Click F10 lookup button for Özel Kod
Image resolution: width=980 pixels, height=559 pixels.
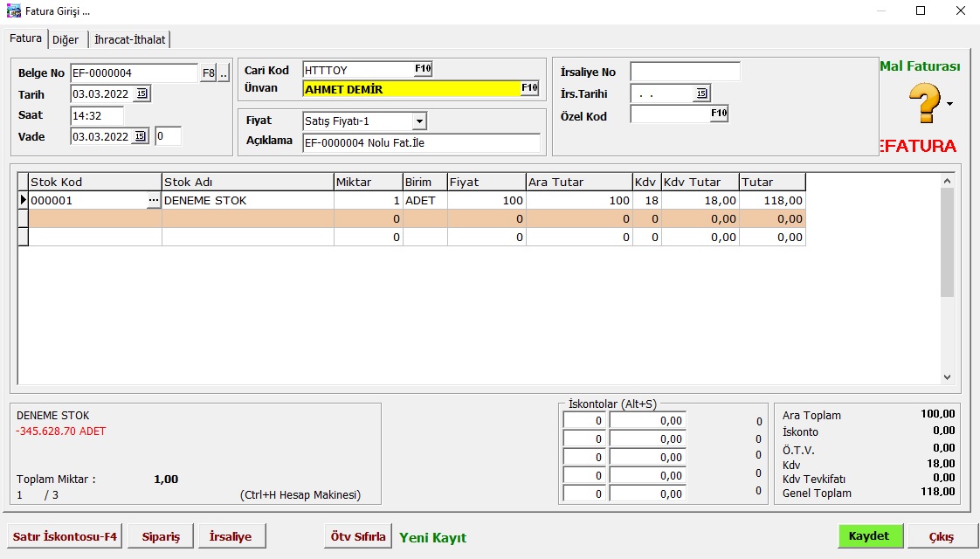click(x=719, y=114)
